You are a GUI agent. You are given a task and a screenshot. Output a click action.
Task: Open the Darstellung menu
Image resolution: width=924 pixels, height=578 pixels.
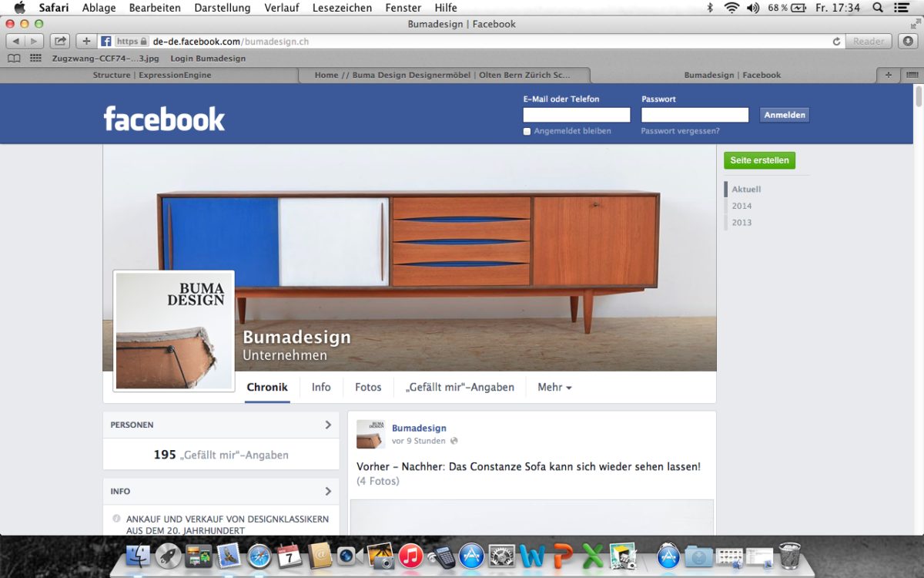[x=223, y=8]
